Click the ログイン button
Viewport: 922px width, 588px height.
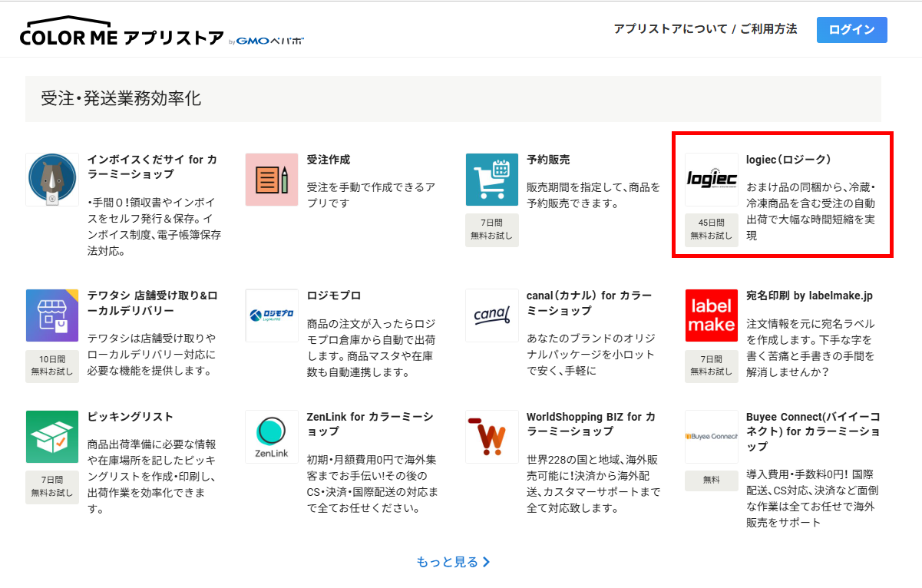coord(852,30)
